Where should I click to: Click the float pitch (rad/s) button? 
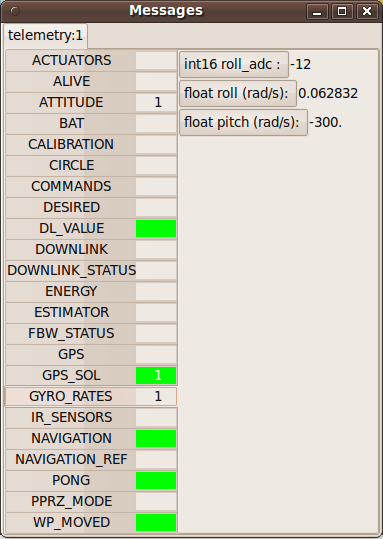[x=243, y=122]
